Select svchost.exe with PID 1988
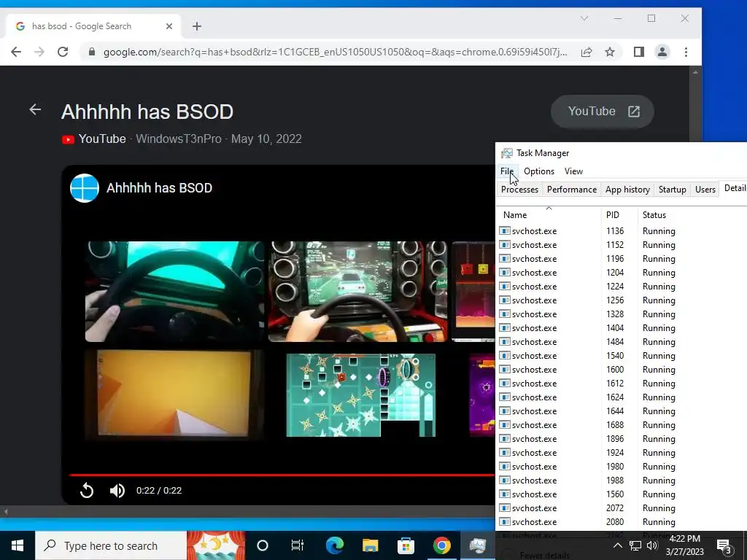Viewport: 747px width, 560px height. (x=622, y=481)
